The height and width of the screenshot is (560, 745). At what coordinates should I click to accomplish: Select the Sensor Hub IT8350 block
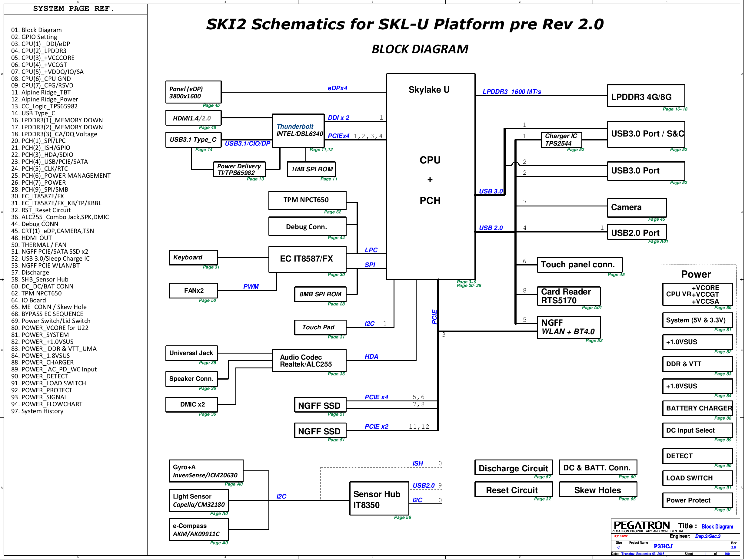tap(379, 499)
